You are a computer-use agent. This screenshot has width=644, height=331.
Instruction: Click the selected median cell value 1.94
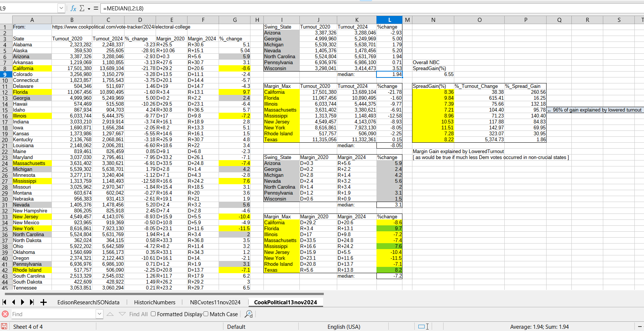tap(389, 74)
